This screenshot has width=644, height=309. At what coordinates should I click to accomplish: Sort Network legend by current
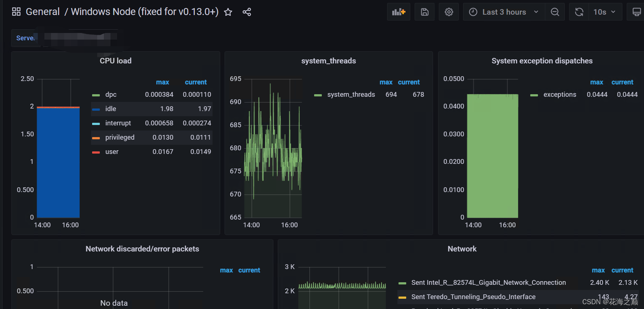pyautogui.click(x=622, y=270)
